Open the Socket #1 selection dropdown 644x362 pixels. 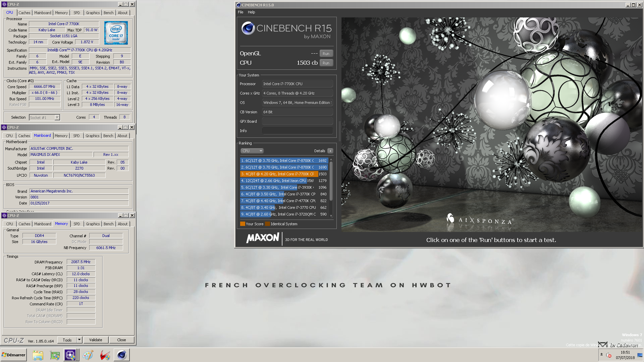[57, 117]
